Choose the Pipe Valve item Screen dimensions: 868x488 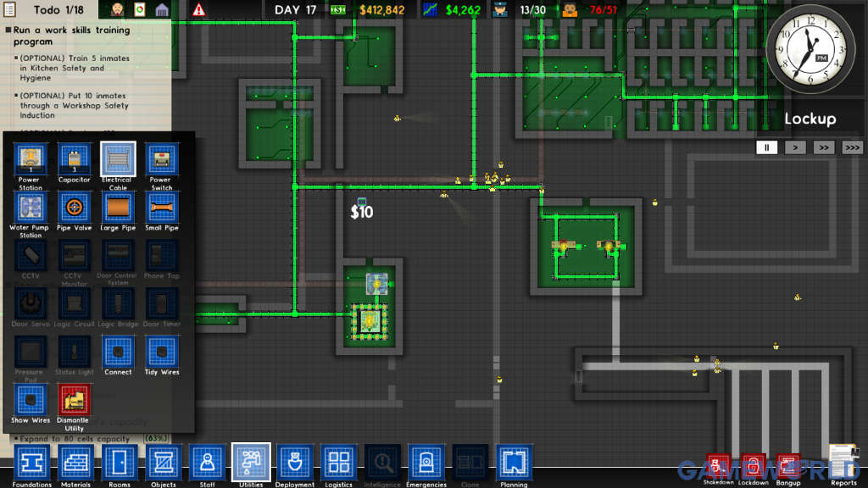point(75,208)
